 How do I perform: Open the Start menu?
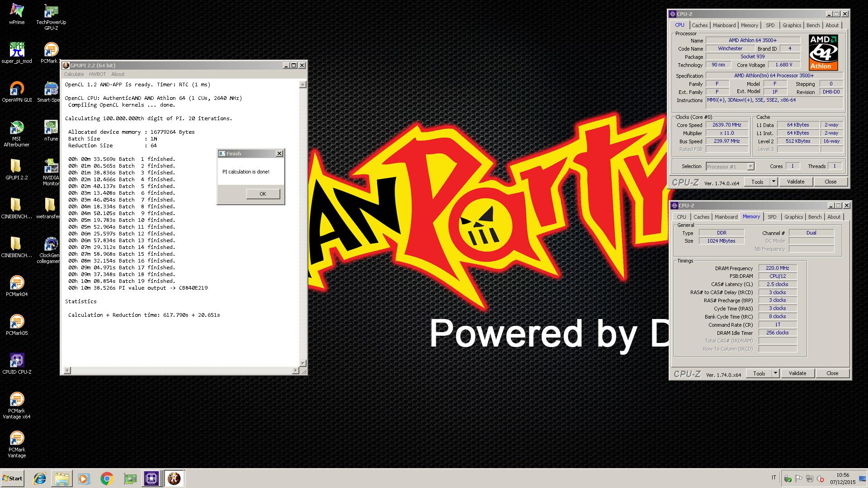12,479
